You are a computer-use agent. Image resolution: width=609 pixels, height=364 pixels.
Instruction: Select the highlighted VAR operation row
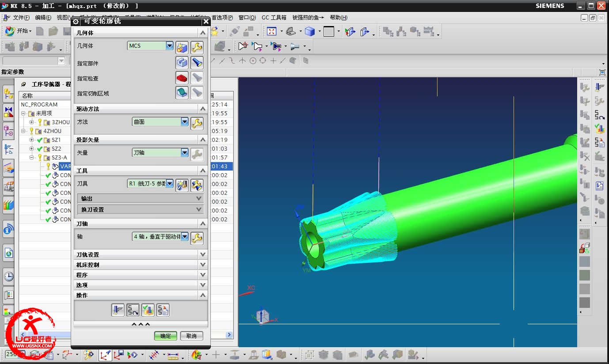(x=65, y=166)
